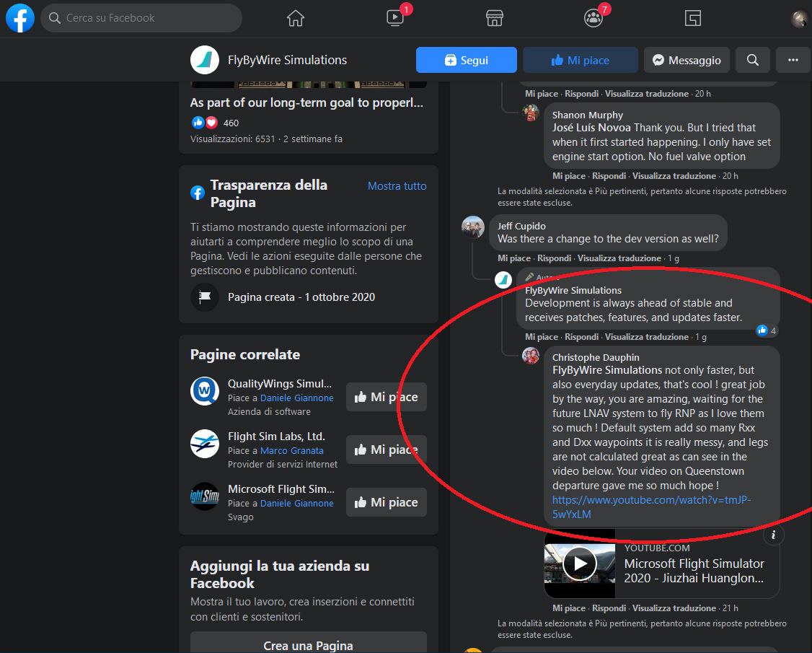Open the QualityWings Simul... page name
The width and height of the screenshot is (812, 653).
click(280, 384)
